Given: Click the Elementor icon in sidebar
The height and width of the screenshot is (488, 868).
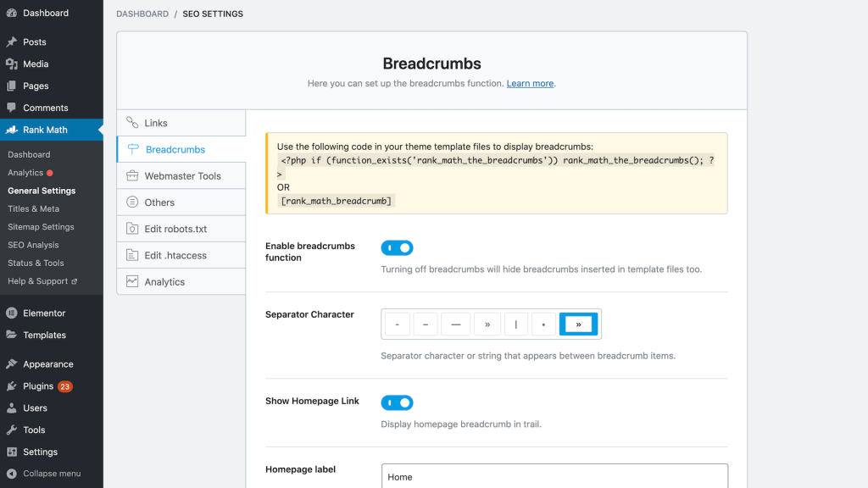Looking at the screenshot, I should click(x=11, y=313).
